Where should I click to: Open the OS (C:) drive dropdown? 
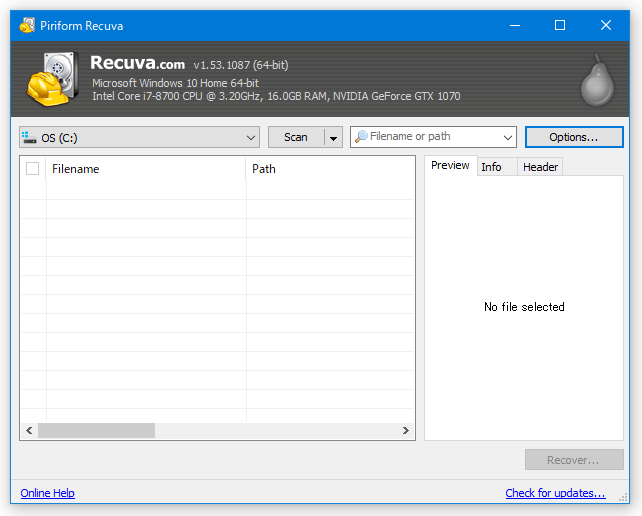pos(139,137)
